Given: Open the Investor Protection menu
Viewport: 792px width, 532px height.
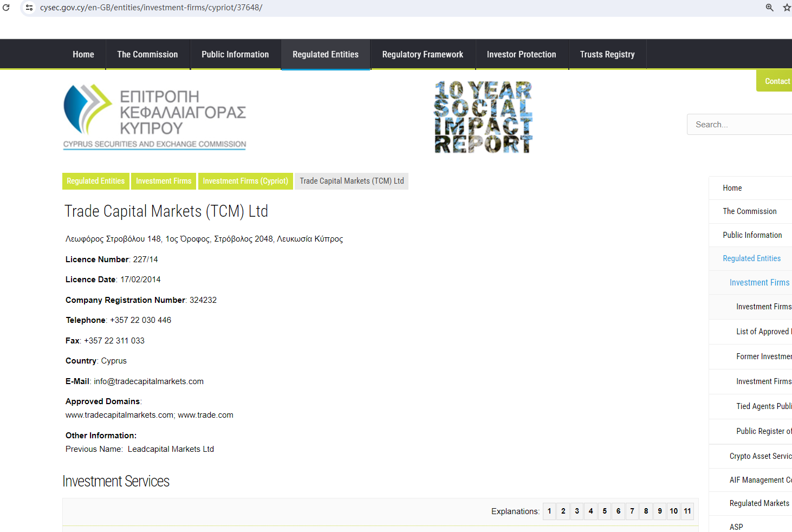Looking at the screenshot, I should [521, 55].
